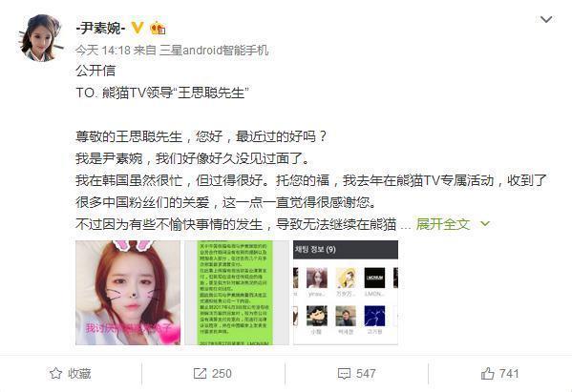This screenshot has height=392, width=572.
Task: Open the chat info screenshot thumbnail
Action: (346, 293)
